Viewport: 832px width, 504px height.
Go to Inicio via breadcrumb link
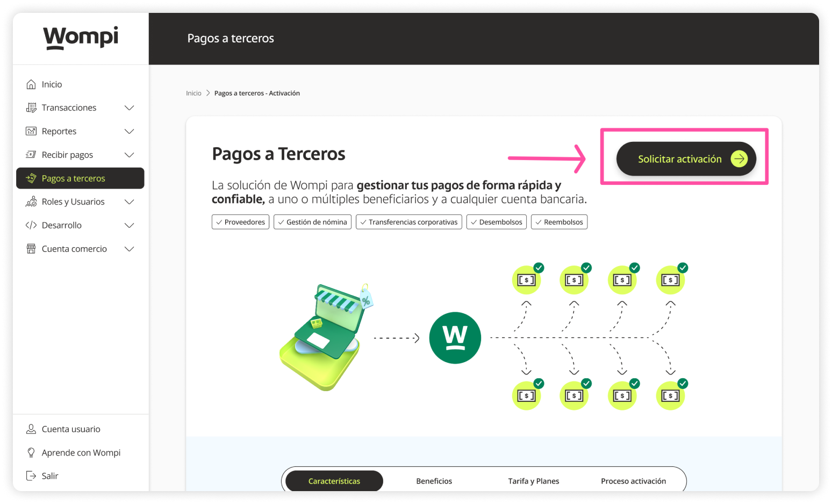193,93
